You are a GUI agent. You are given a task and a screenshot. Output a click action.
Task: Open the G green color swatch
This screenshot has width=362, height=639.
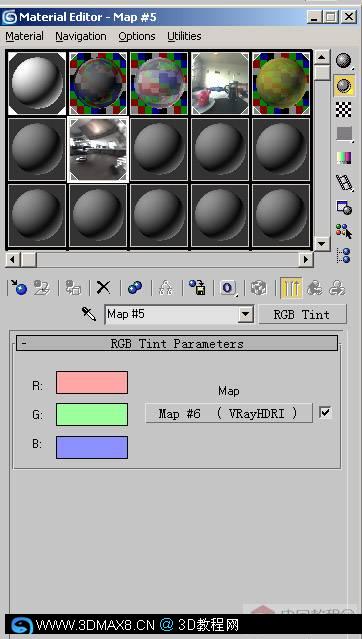tap(92, 414)
